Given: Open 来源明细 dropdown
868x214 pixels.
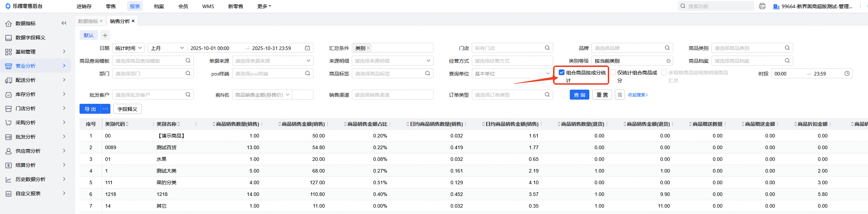Looking at the screenshot, I should tap(392, 61).
